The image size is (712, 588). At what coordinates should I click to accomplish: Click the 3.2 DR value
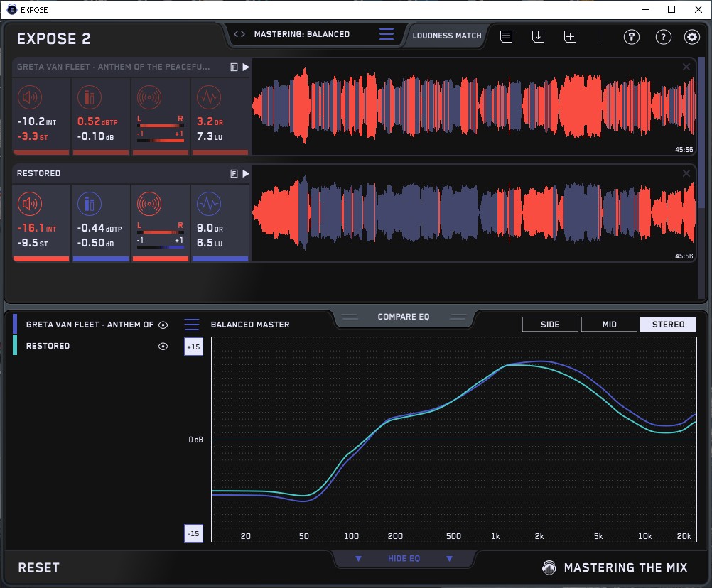coord(210,121)
